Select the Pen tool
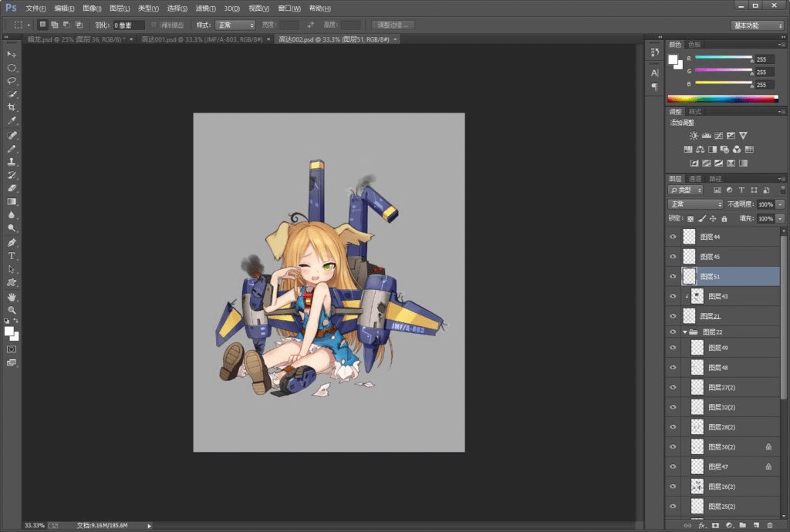Image resolution: width=790 pixels, height=532 pixels. tap(12, 243)
